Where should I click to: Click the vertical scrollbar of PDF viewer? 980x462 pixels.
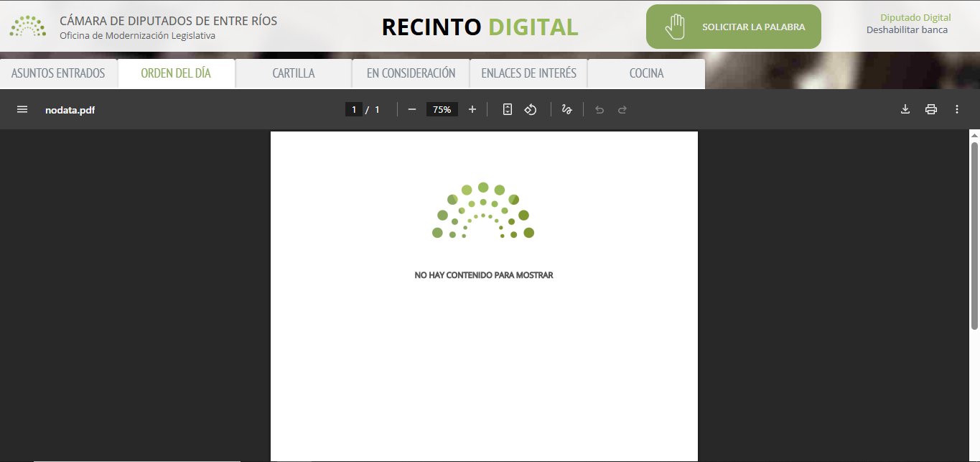tap(974, 230)
